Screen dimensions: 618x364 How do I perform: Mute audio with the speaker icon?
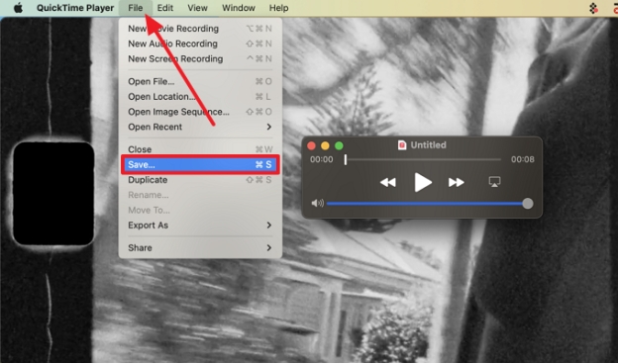tap(317, 203)
